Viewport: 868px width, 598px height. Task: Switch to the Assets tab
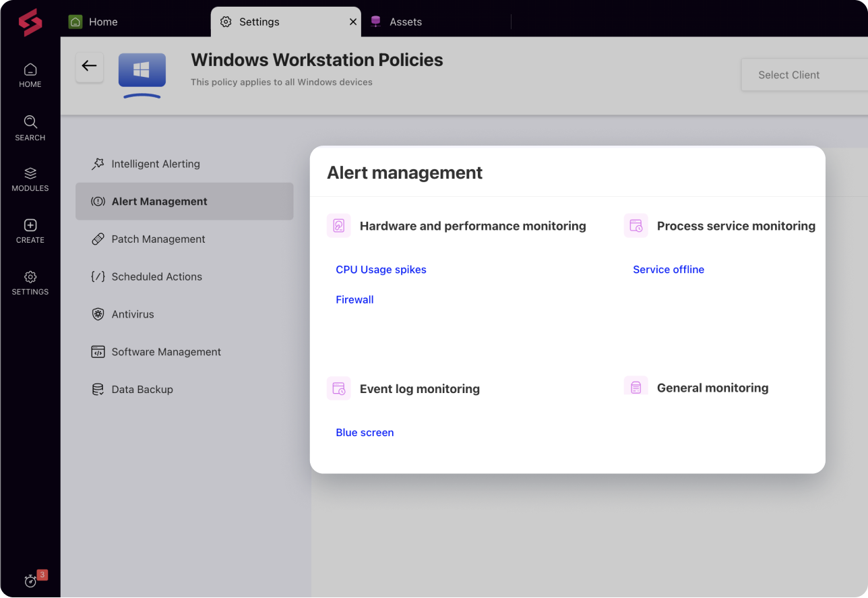404,21
